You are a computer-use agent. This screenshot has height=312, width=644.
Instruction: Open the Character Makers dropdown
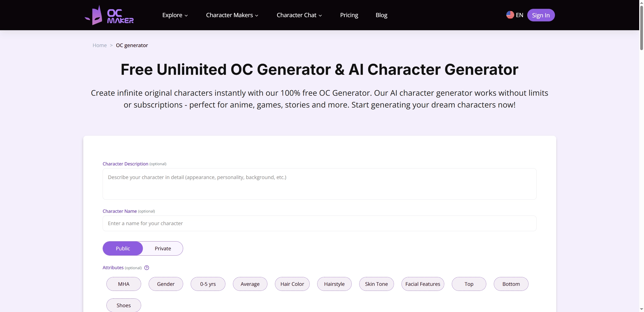[232, 15]
